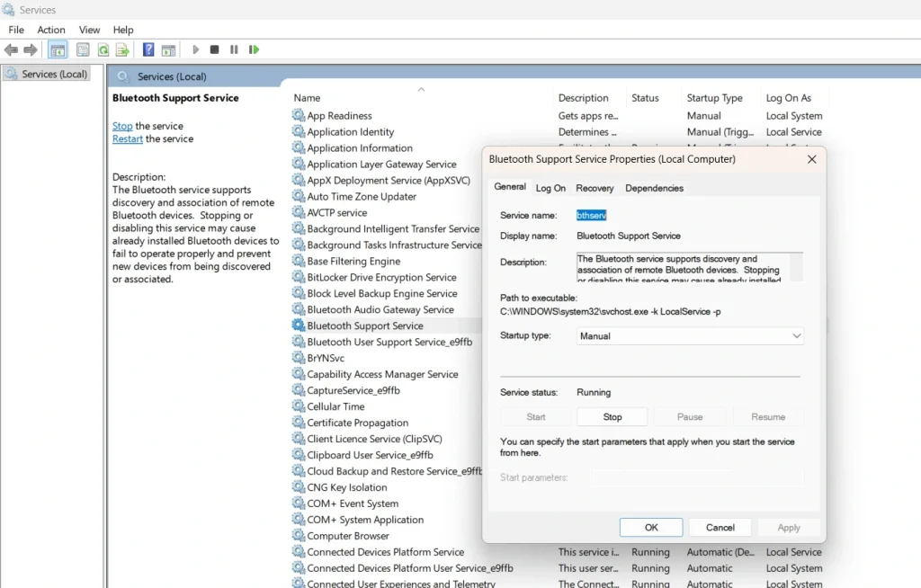Open the Action menu
The image size is (921, 588).
50,30
